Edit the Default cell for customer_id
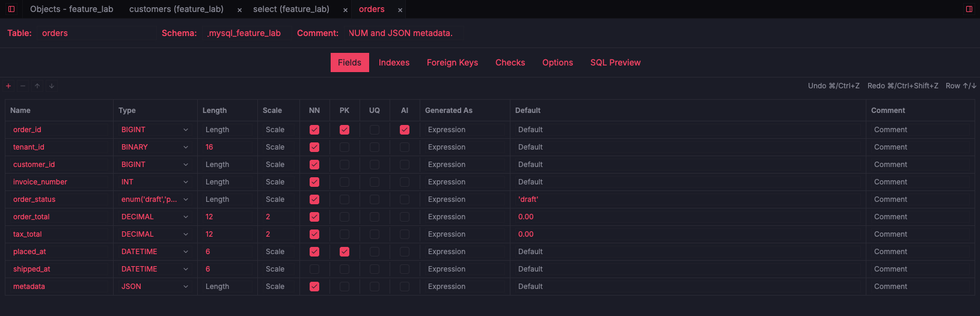980x316 pixels. pyautogui.click(x=688, y=165)
